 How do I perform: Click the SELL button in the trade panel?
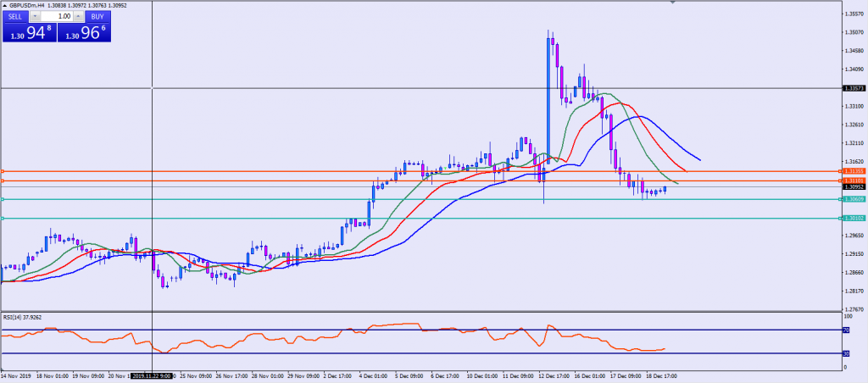14,16
